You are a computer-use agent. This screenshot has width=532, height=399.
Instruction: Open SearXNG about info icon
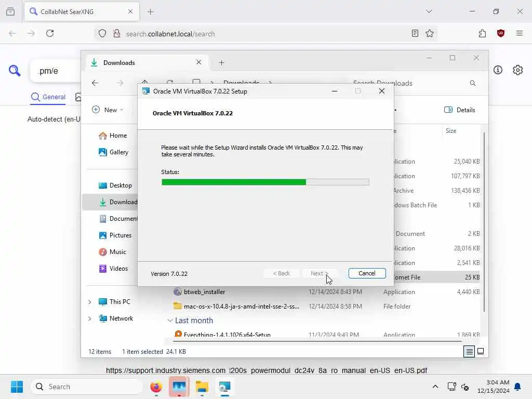click(498, 70)
